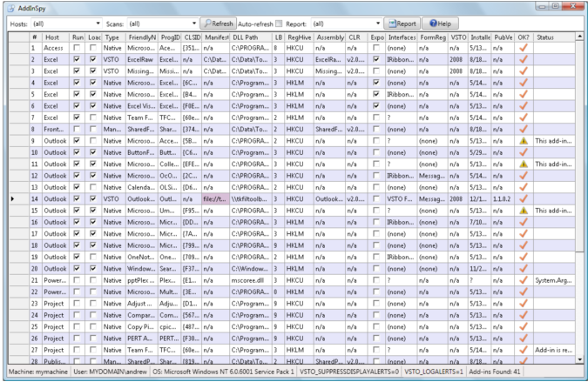Click 'OneNot...' friendly name in row 19
588x382 pixels.
[140, 257]
